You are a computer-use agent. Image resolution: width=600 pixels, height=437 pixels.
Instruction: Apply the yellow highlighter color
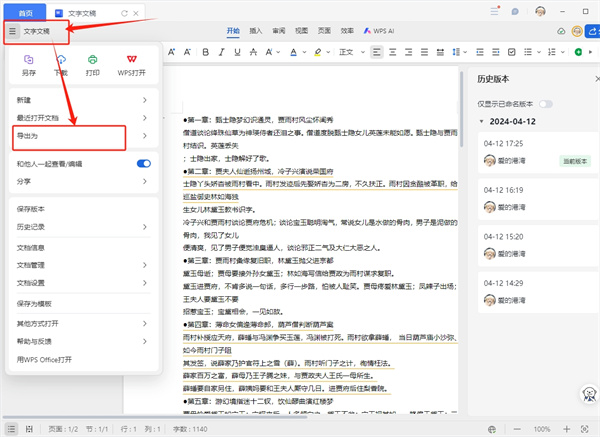pyautogui.click(x=318, y=52)
